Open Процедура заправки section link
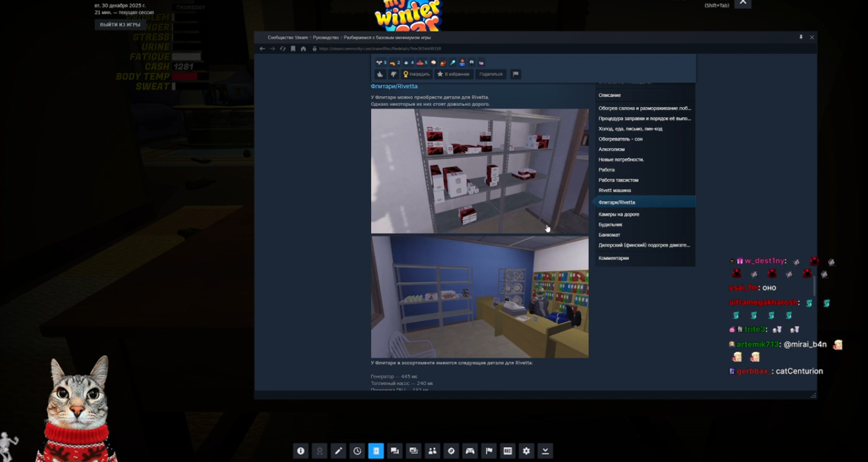868x462 pixels. click(645, 119)
